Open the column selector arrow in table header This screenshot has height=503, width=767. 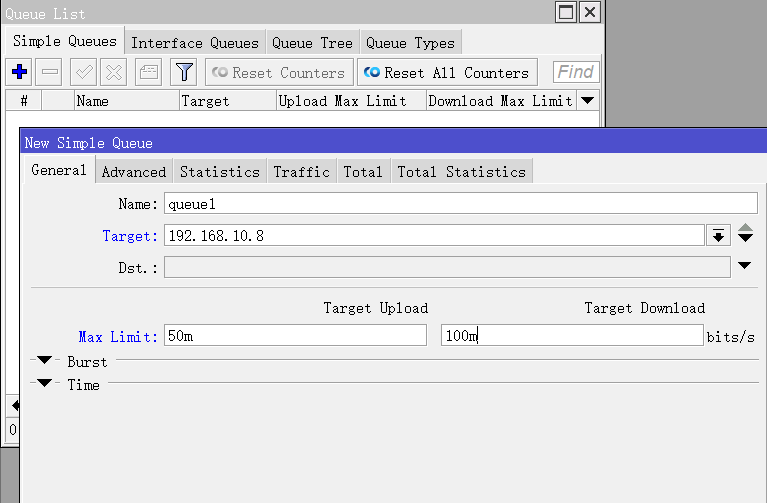coord(587,100)
